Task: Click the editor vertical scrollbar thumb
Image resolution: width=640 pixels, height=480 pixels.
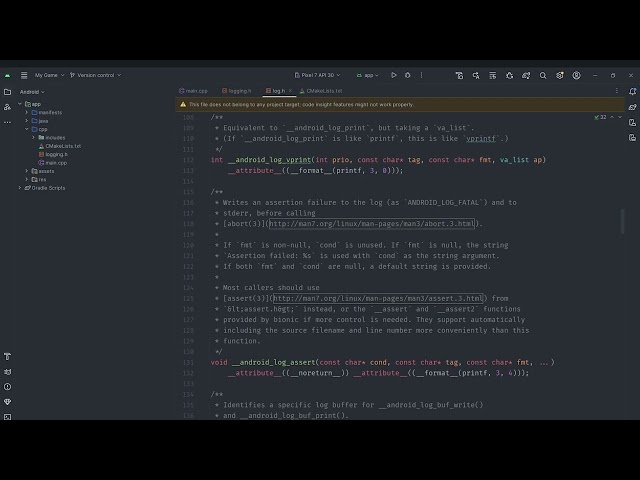Action: 622,222
